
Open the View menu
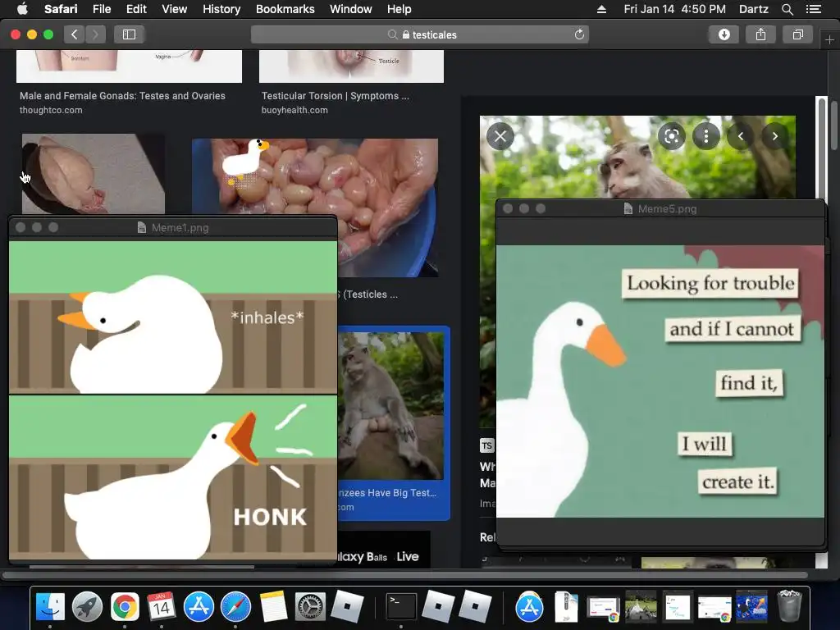click(174, 9)
